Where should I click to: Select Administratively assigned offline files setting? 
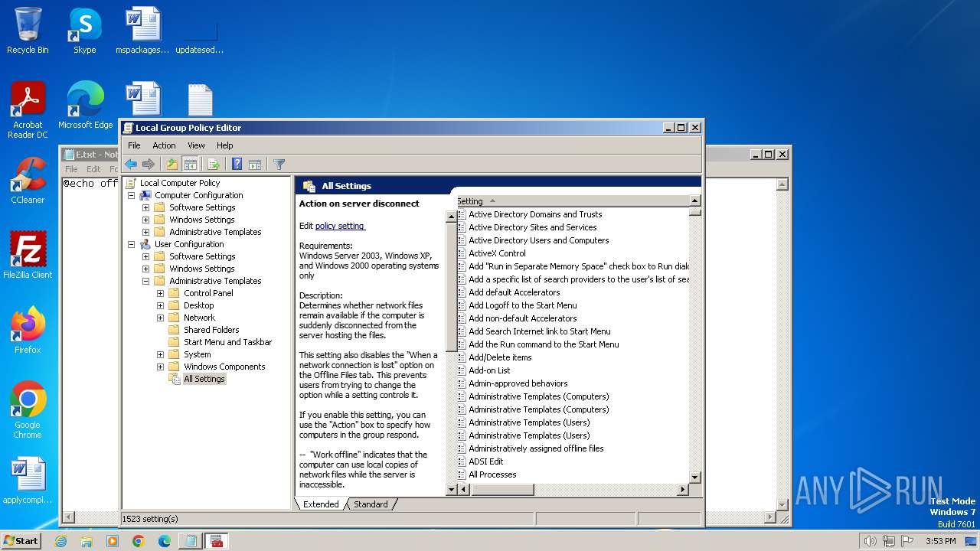536,448
